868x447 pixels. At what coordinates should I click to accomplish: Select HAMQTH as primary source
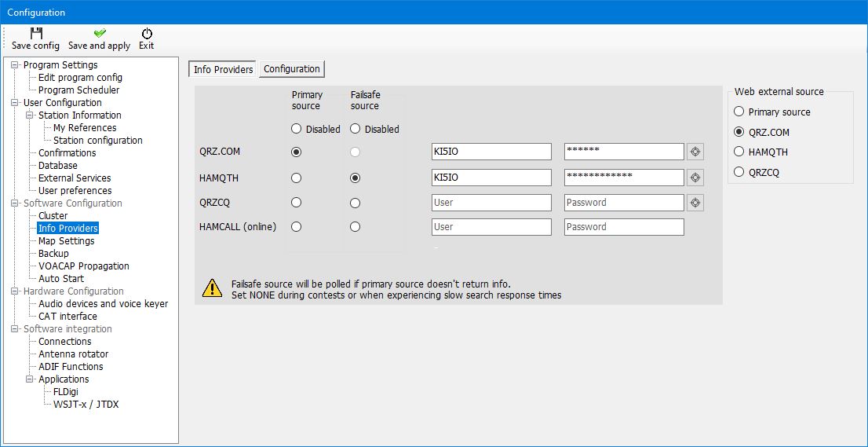(296, 178)
